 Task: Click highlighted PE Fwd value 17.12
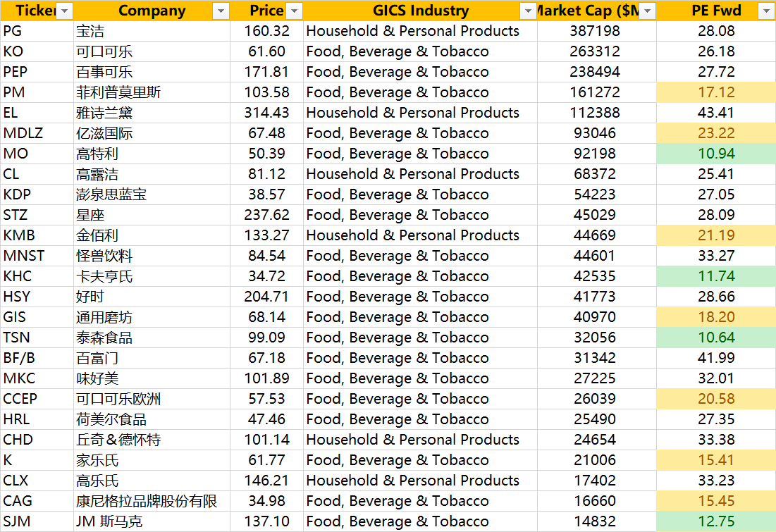716,92
